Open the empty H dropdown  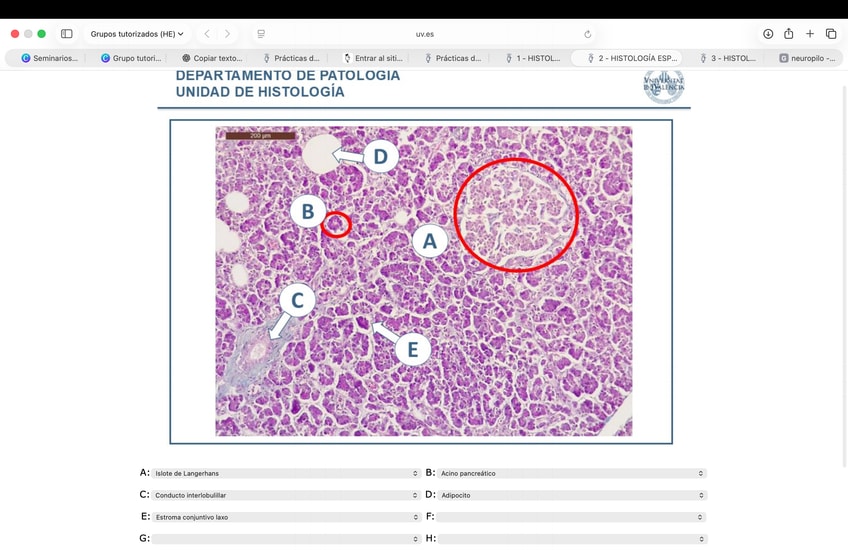coord(571,539)
